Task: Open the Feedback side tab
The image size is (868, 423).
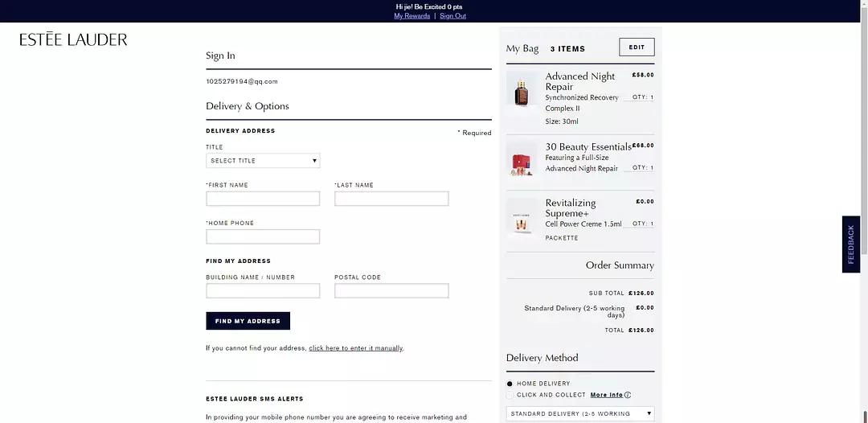Action: 851,244
